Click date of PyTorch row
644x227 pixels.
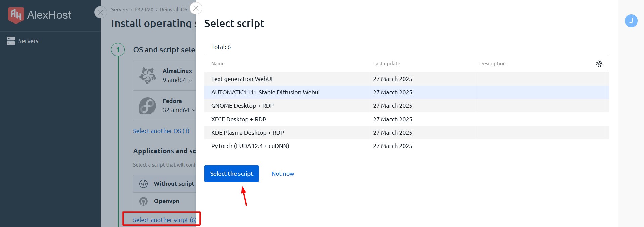[393, 146]
